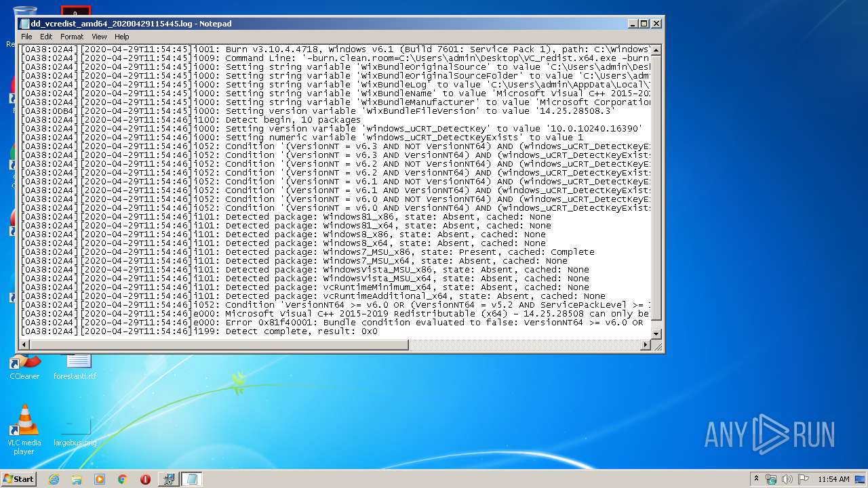The width and height of the screenshot is (868, 488).
Task: Select the forestanti.rtf desktop file
Action: pyautogui.click(x=75, y=366)
